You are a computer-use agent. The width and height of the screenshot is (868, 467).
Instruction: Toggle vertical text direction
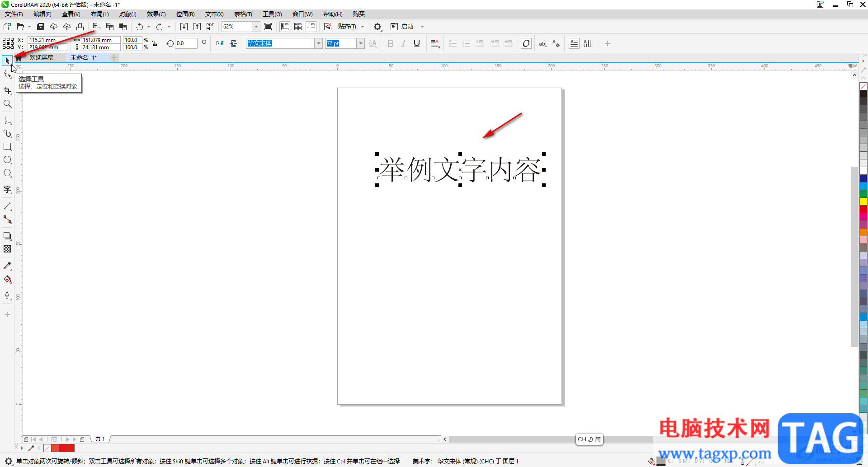coord(587,43)
